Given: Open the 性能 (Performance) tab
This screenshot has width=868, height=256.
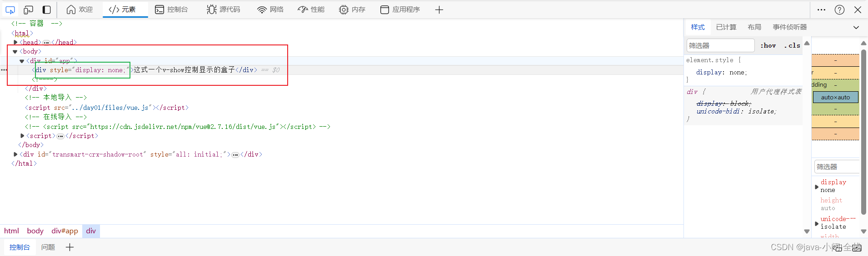Looking at the screenshot, I should click(x=311, y=10).
